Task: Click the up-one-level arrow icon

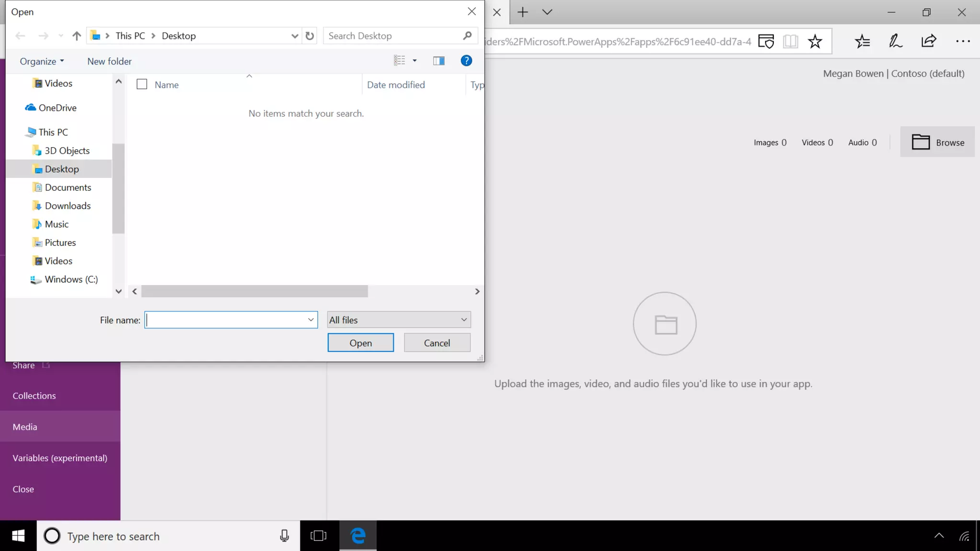Action: 77,36
